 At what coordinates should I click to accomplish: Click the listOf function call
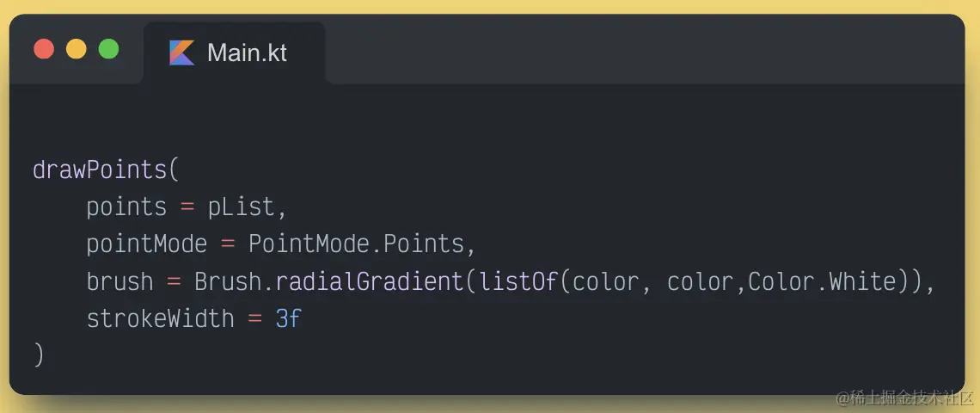[518, 281]
